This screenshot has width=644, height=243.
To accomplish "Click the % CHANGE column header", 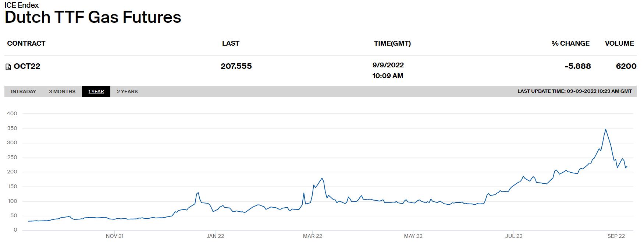I will click(570, 43).
